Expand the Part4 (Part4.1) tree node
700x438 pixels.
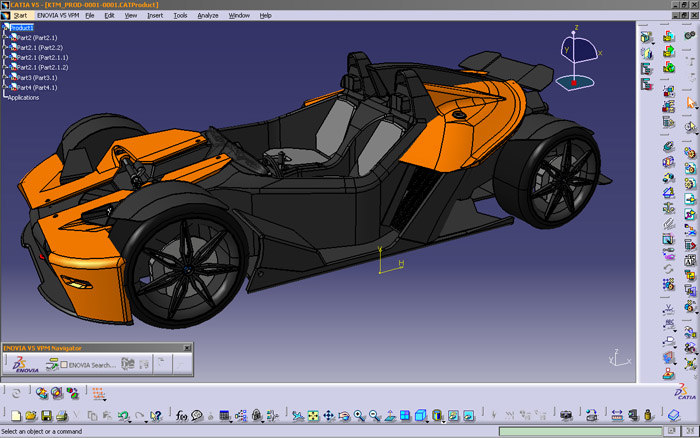click(x=5, y=87)
